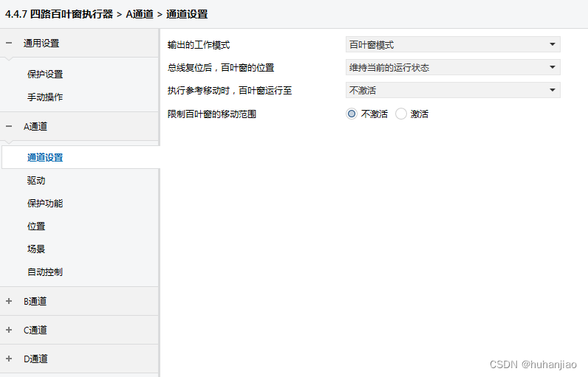Select 通道设置 in the sidebar
Image resolution: width=588 pixels, height=377 pixels.
45,157
